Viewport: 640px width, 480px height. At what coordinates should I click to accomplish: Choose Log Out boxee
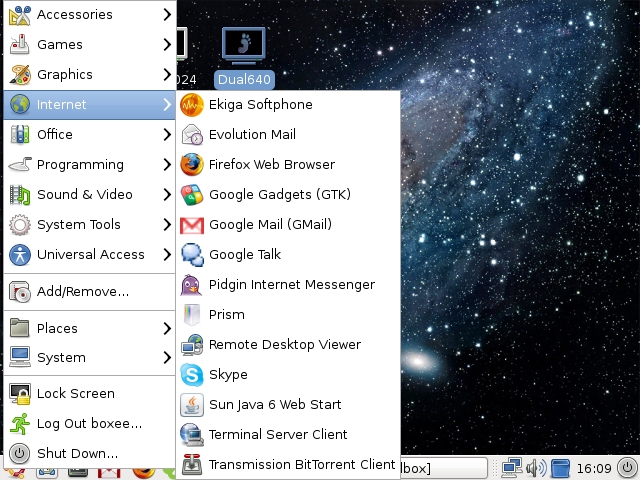[89, 424]
